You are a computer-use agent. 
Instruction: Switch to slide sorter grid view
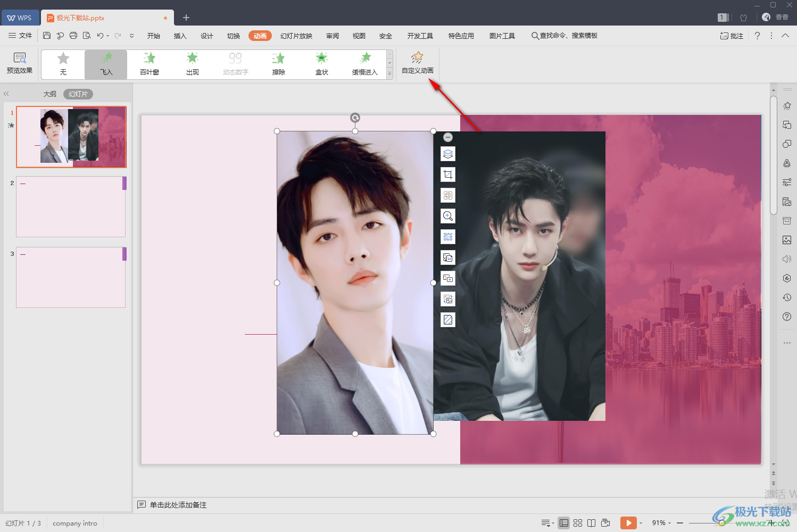click(x=578, y=523)
